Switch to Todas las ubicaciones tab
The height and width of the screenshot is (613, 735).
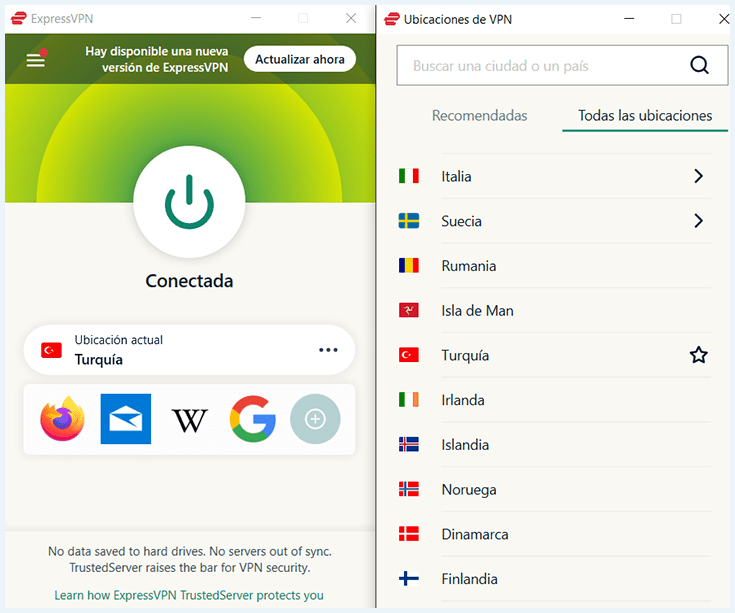[645, 115]
